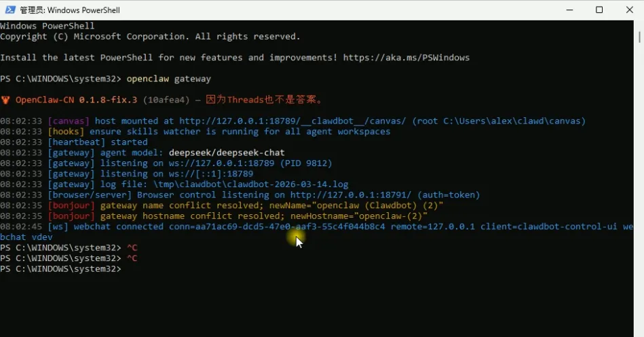
Task: Click the vertical scrollbar thumb
Action: tap(639, 32)
